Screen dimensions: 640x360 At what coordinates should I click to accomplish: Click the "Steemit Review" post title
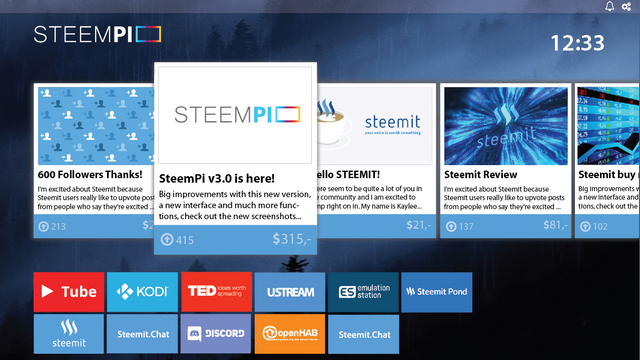coord(480,175)
